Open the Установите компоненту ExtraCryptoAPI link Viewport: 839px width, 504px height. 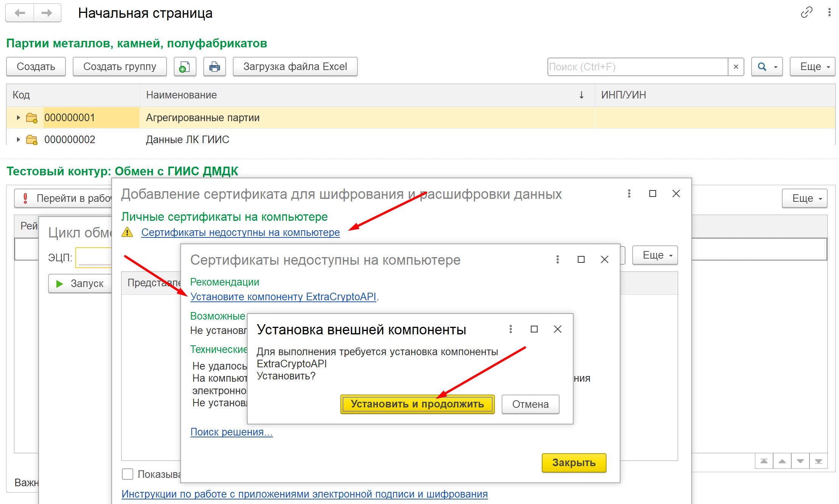click(x=283, y=296)
